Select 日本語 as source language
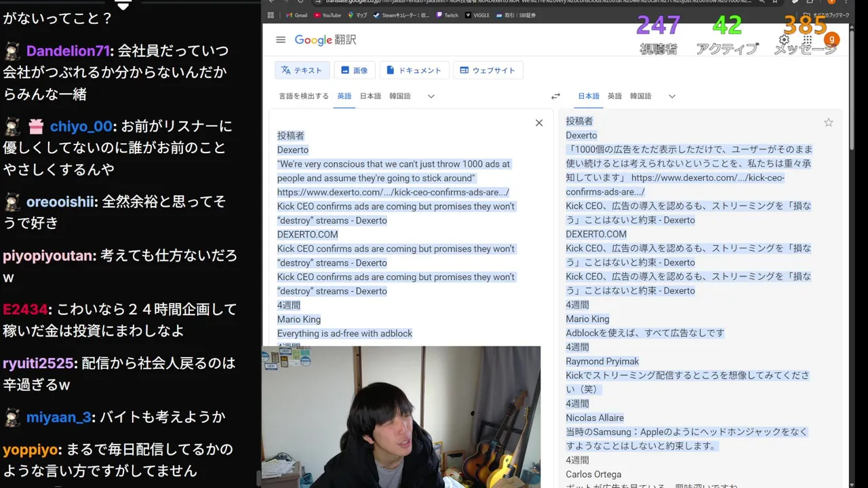Viewport: 868px width, 488px height. (x=370, y=96)
